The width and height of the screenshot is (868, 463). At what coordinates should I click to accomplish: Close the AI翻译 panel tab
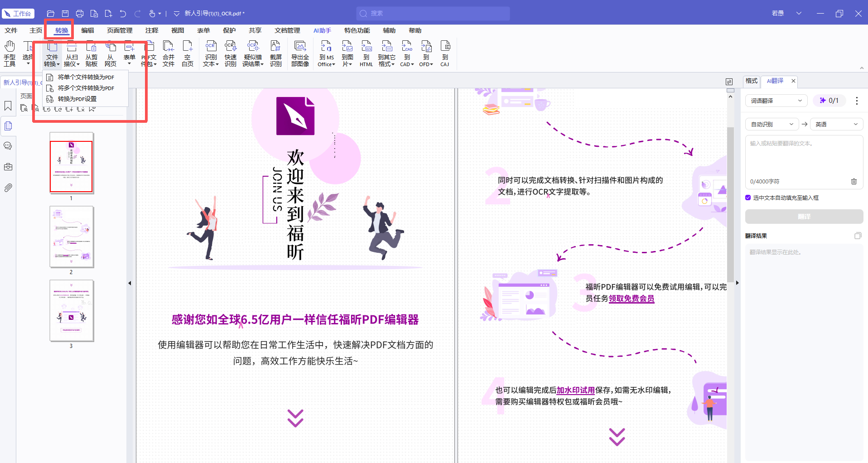click(x=793, y=81)
